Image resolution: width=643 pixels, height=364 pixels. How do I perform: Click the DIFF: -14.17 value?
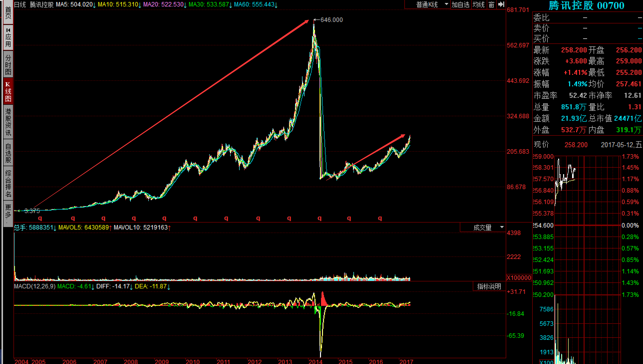pos(113,286)
